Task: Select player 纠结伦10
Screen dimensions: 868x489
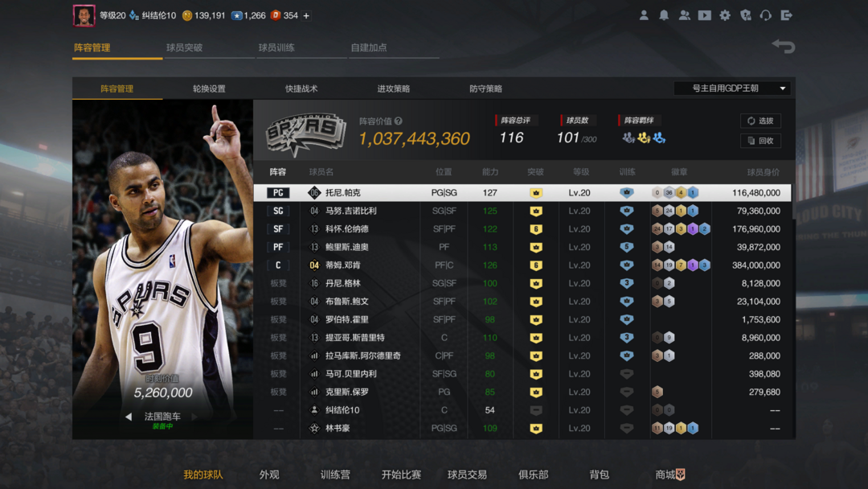Action: [342, 410]
